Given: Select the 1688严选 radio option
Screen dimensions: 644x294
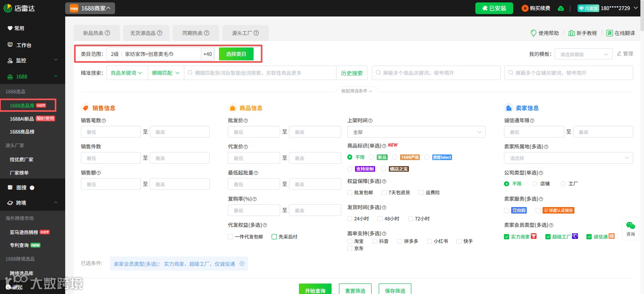Looking at the screenshot, I should pos(395,157).
